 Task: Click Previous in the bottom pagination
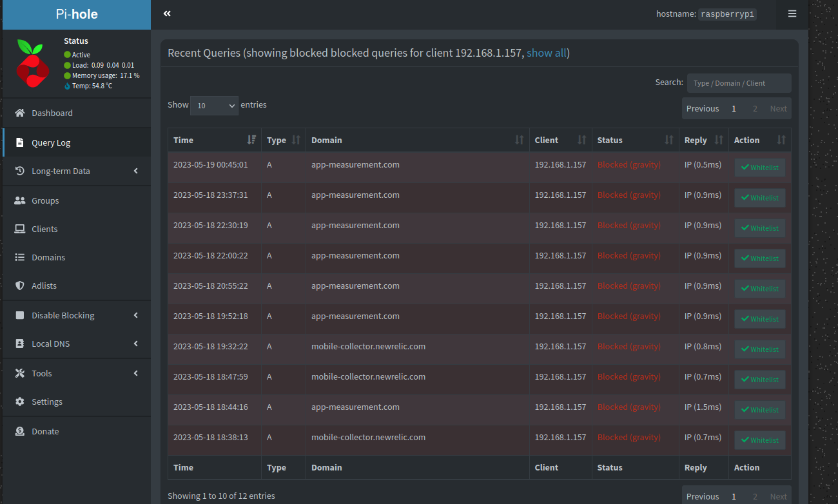703,496
